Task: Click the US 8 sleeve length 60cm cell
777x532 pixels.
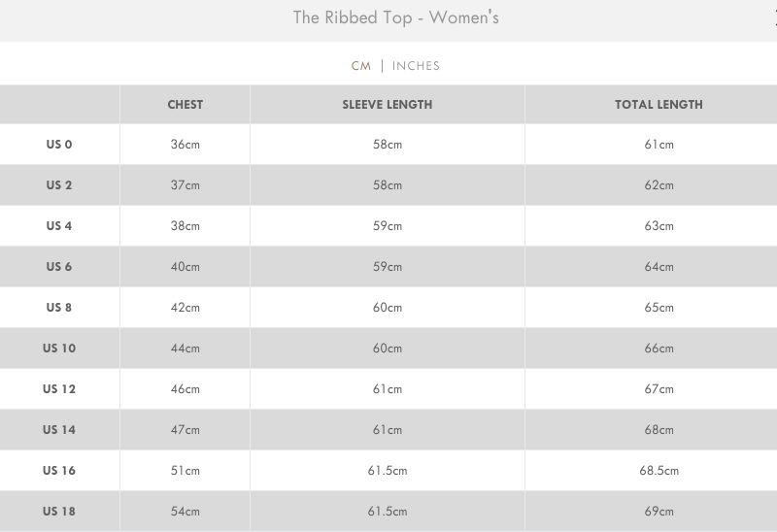Action: (x=387, y=308)
